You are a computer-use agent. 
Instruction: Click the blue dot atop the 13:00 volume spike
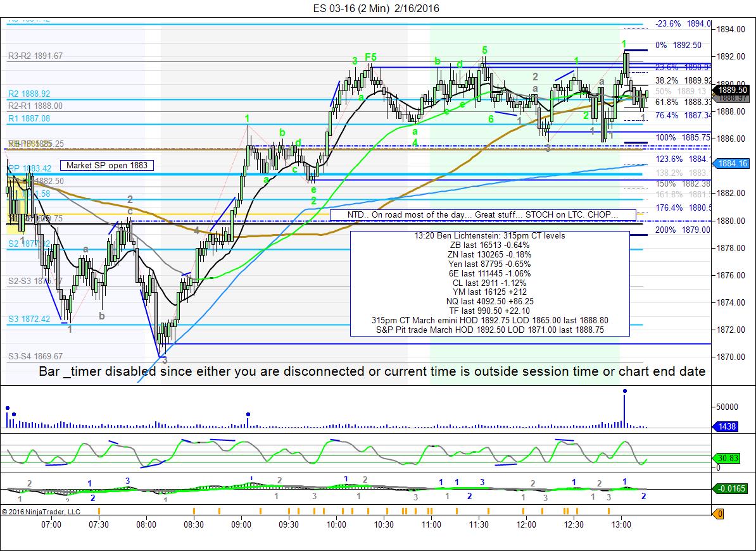[625, 390]
